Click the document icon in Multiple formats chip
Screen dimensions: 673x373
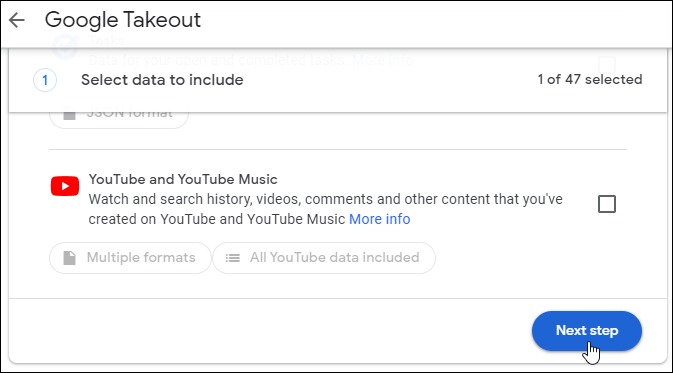click(70, 258)
